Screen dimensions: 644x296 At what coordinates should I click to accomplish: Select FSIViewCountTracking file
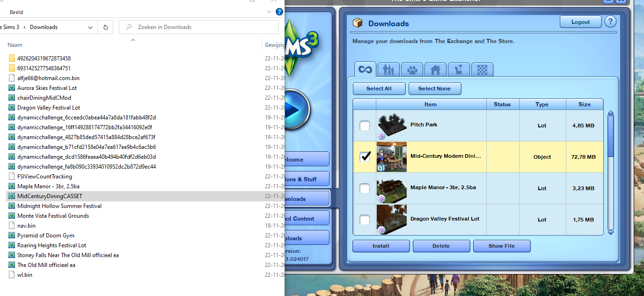coord(44,177)
